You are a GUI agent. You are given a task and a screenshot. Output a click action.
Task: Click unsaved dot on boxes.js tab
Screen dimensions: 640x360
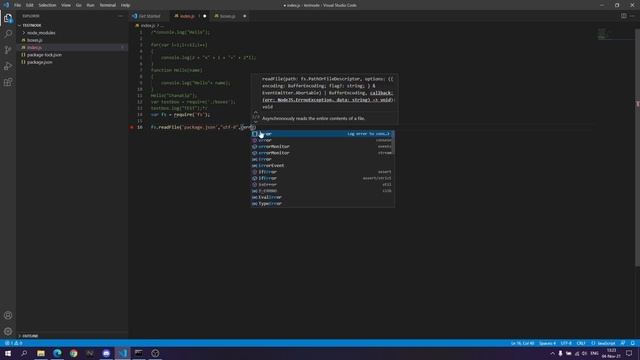[x=244, y=16]
